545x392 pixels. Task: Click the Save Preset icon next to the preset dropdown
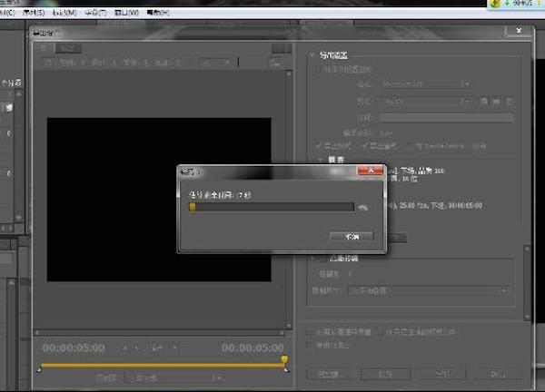point(484,100)
